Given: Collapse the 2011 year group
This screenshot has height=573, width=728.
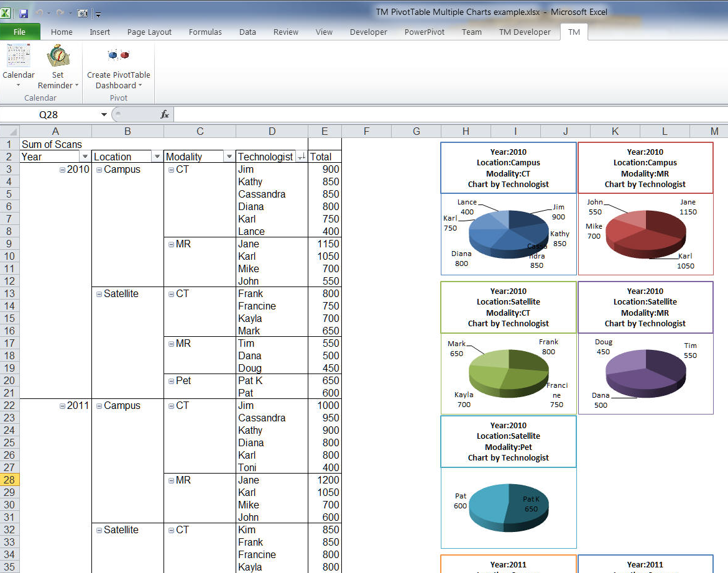Looking at the screenshot, I should (x=62, y=406).
